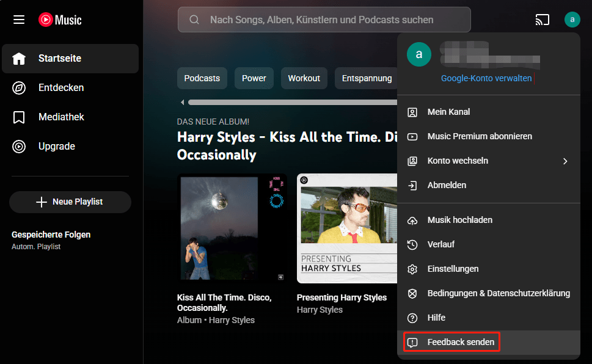Select the Startseite home icon
Screen dimensions: 592x364
[18, 58]
